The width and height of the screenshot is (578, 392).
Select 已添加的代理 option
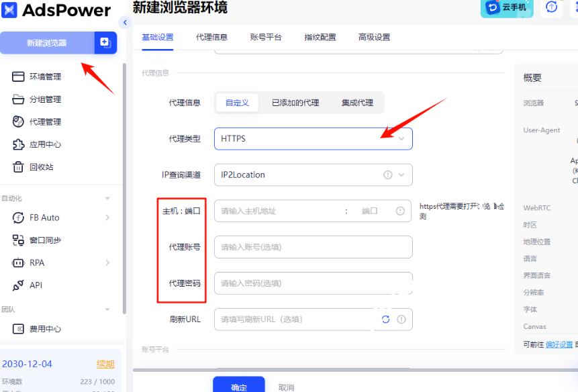(295, 103)
